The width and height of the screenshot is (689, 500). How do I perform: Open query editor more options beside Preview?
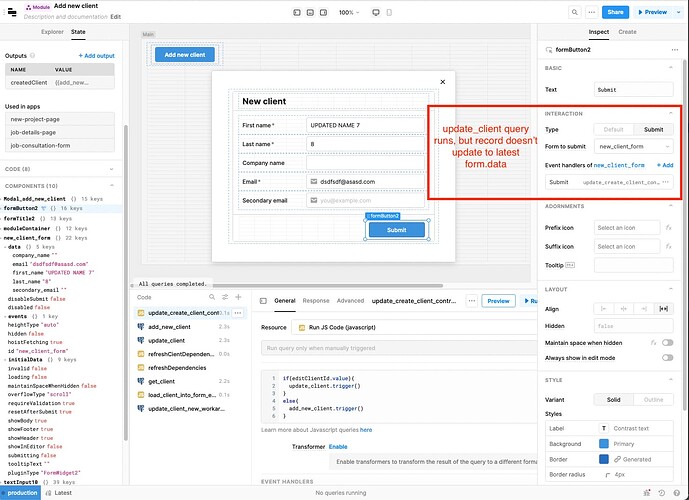[471, 301]
